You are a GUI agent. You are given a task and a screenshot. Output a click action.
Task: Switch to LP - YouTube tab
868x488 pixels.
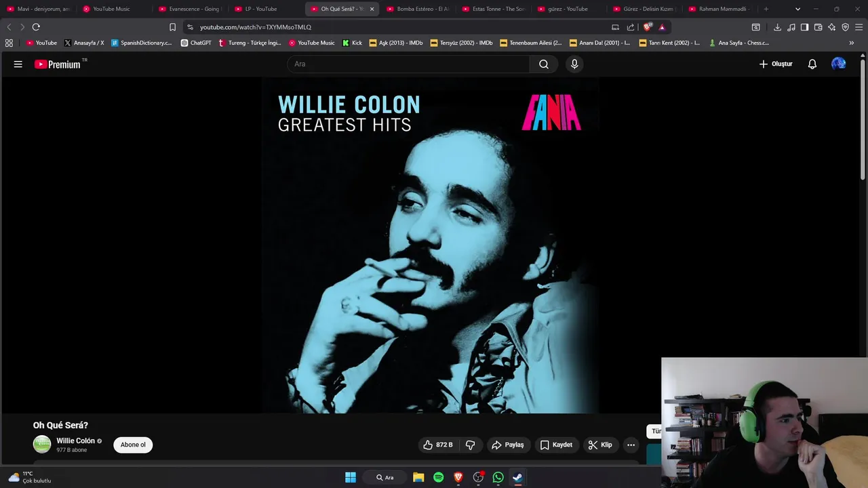pos(267,9)
